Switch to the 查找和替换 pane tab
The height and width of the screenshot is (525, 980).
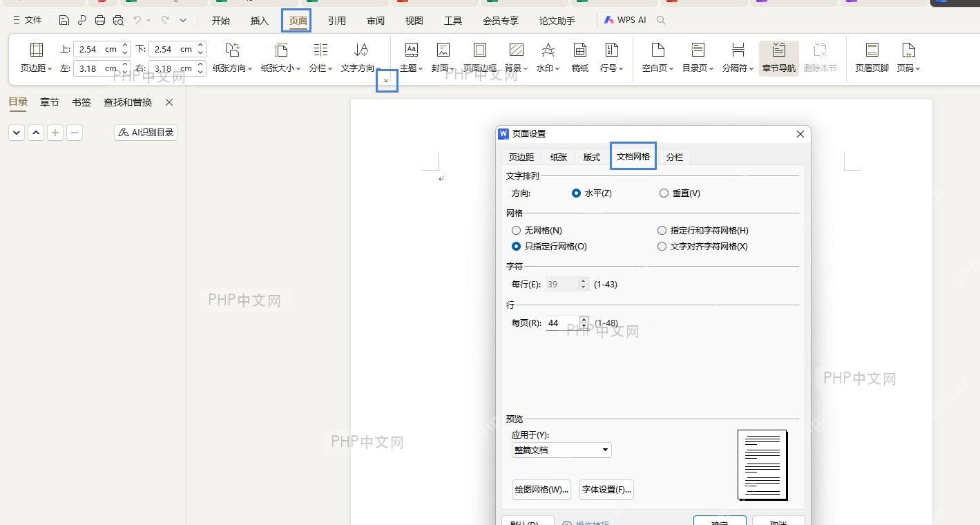(128, 102)
